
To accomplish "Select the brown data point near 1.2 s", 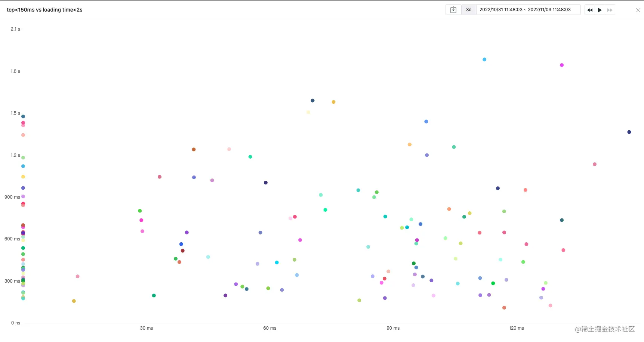I will click(x=194, y=150).
